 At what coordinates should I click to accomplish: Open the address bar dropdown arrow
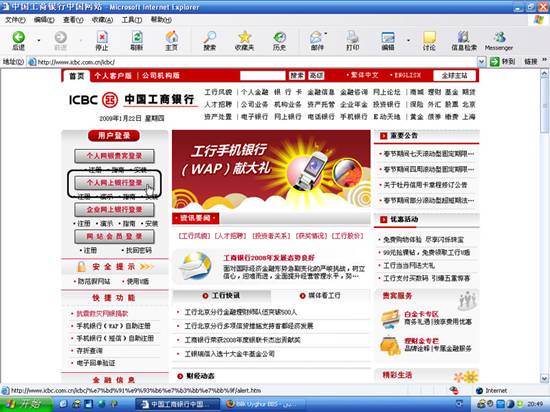click(x=482, y=62)
